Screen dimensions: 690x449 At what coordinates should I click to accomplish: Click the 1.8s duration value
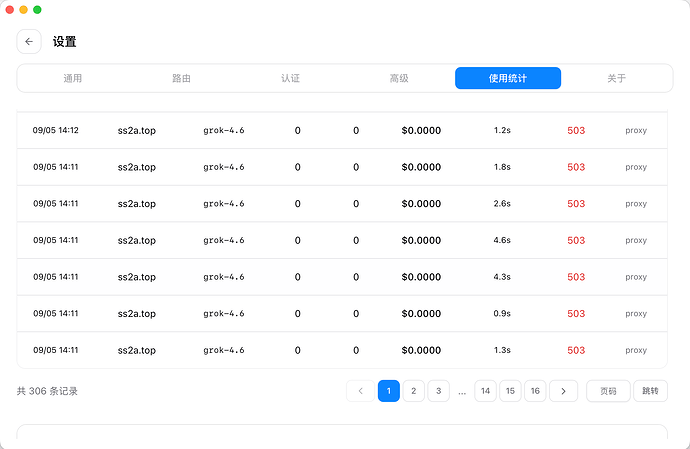[x=502, y=167]
